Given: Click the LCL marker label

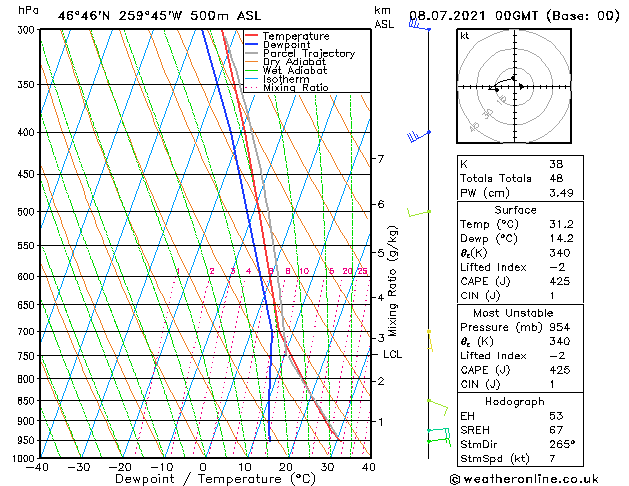Looking at the screenshot, I should point(392,354).
